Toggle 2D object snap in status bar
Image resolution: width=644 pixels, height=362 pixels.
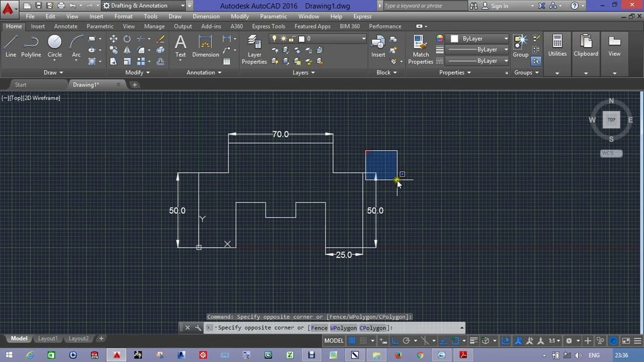click(455, 341)
